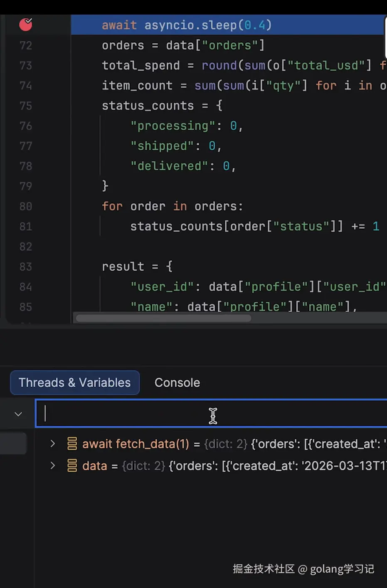Open the dropdown chevron beside the expression field

click(x=18, y=414)
